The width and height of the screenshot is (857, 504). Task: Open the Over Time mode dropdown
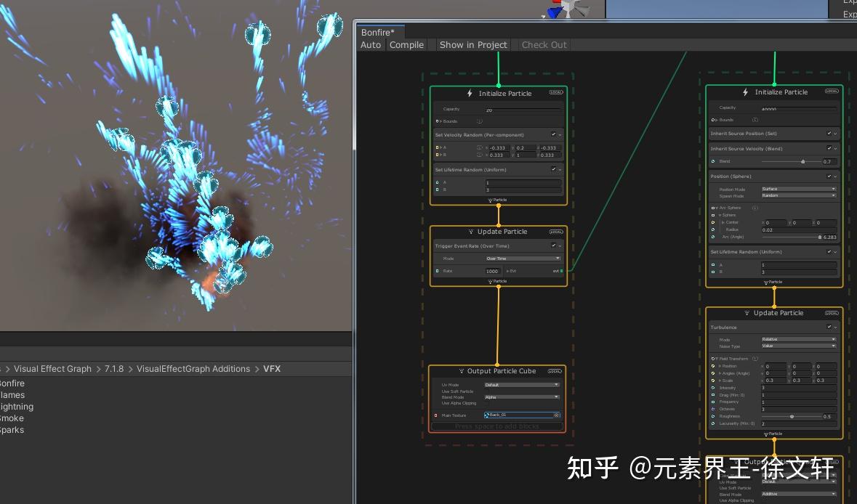point(523,258)
